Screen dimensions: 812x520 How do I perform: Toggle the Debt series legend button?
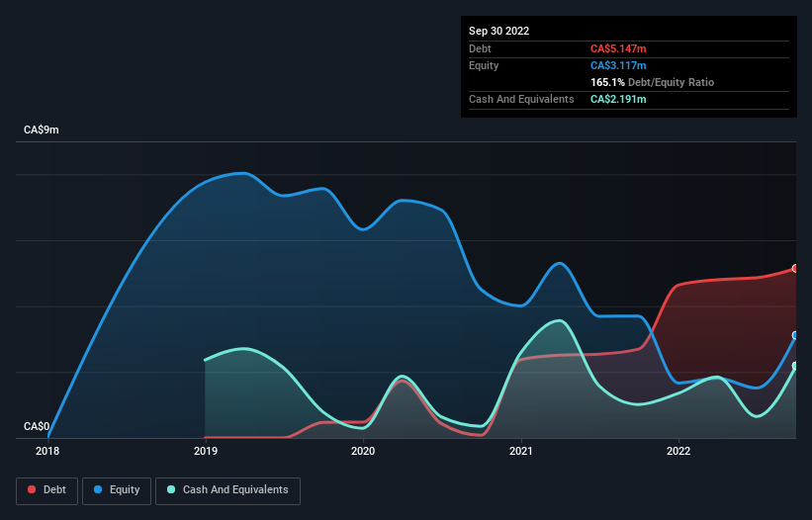click(x=47, y=490)
